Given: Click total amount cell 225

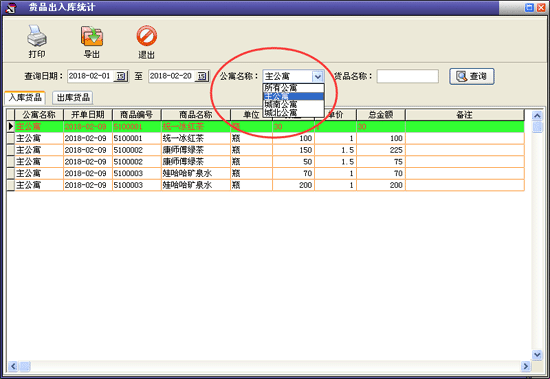Looking at the screenshot, I should coord(381,150).
